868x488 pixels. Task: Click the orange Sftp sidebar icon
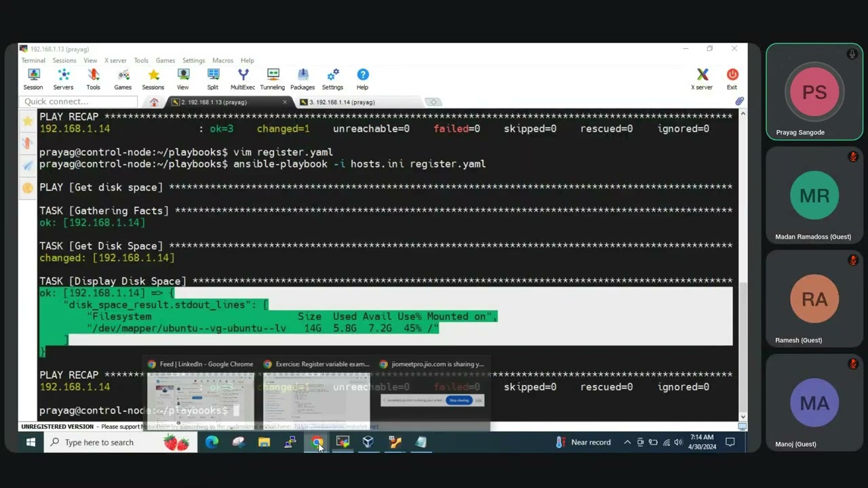click(27, 188)
